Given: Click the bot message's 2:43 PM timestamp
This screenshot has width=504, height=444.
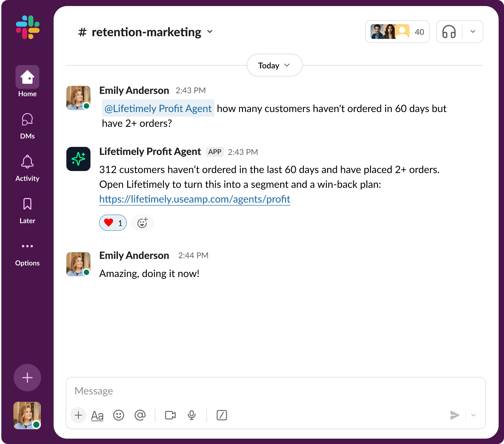Looking at the screenshot, I should (243, 152).
